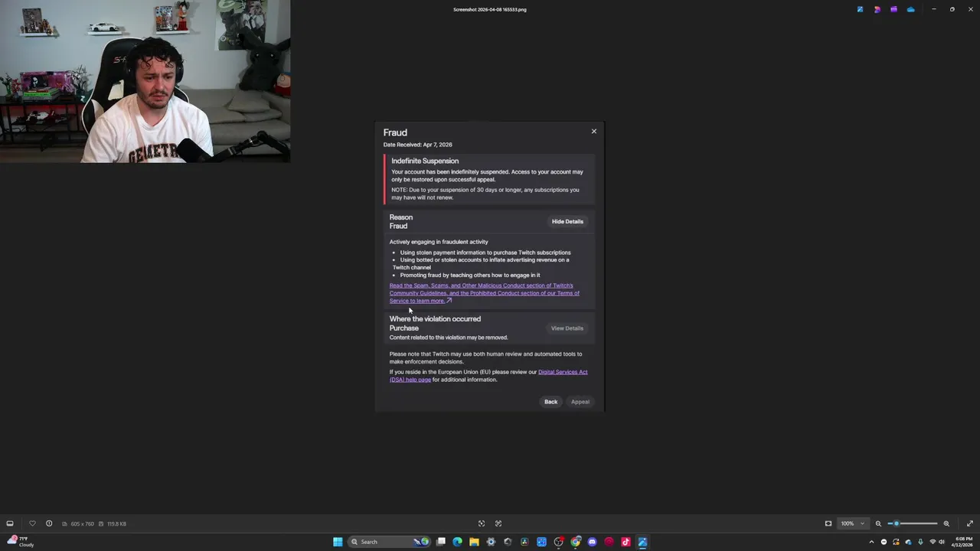The height and width of the screenshot is (551, 980).
Task: Click the 'Date Received: Apr 7, 2026' text
Action: click(418, 145)
